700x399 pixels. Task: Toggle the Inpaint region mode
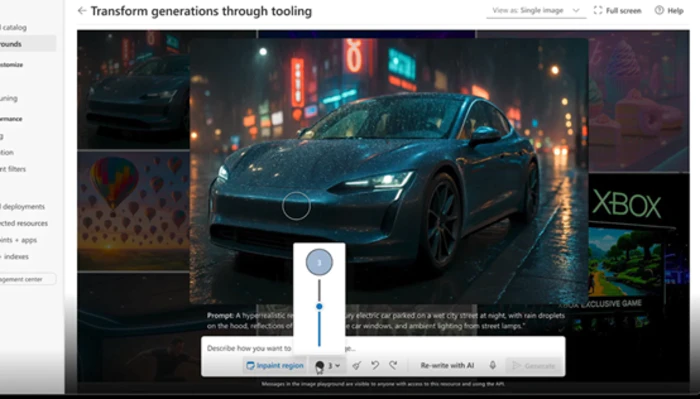tap(275, 366)
